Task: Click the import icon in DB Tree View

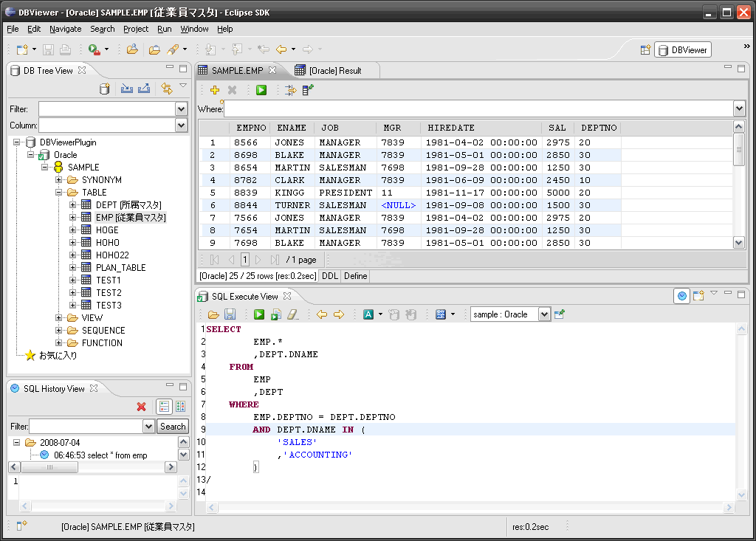Action: coord(126,89)
